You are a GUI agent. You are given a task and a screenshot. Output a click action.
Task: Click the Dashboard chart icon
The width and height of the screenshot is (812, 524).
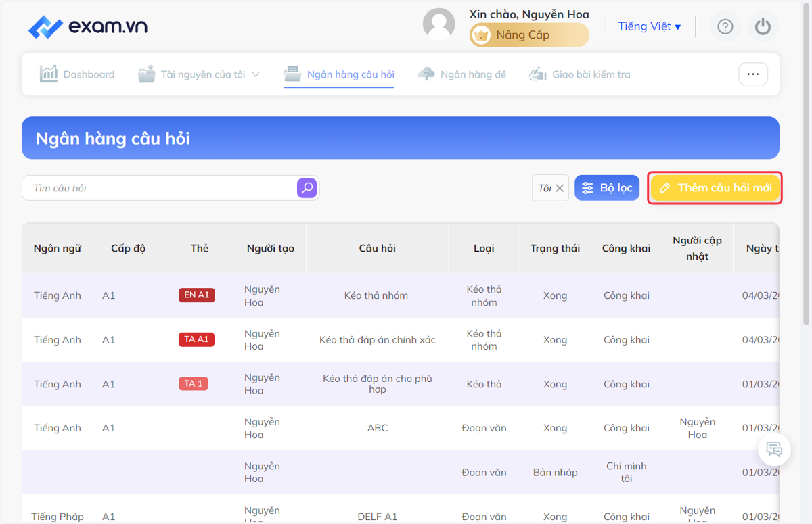(x=49, y=74)
